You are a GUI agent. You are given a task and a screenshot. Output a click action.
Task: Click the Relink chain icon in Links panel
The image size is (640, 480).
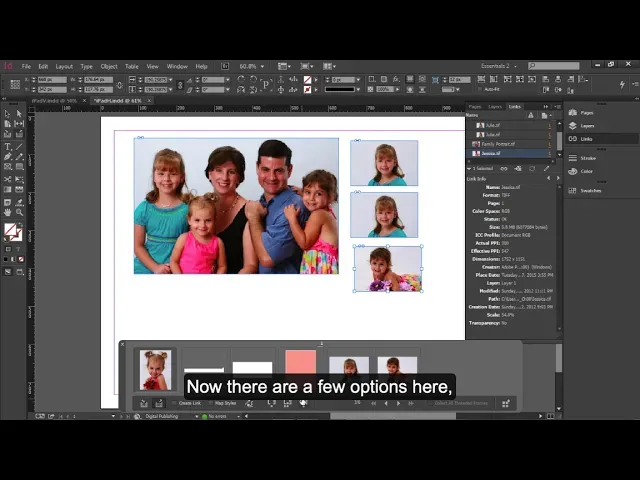click(503, 168)
